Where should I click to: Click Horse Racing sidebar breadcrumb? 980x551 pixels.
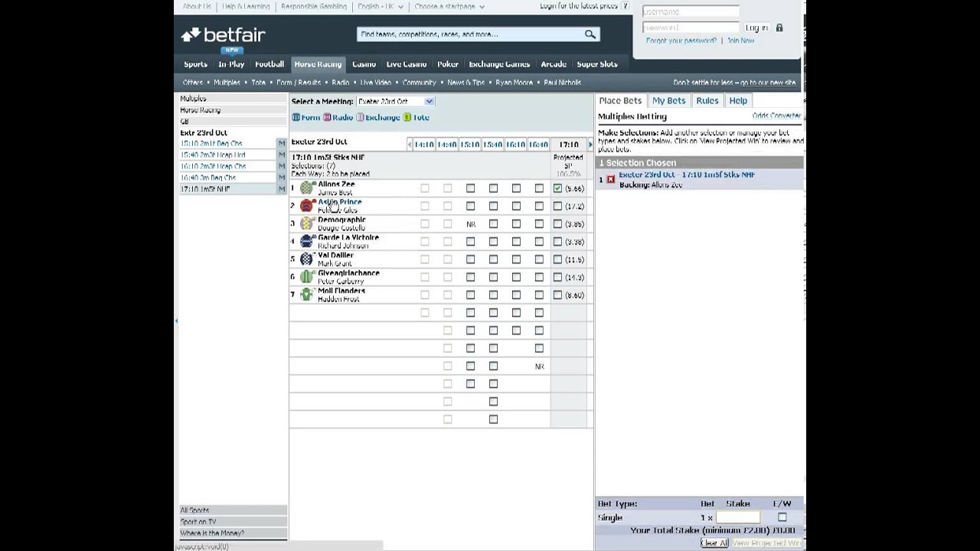point(200,110)
